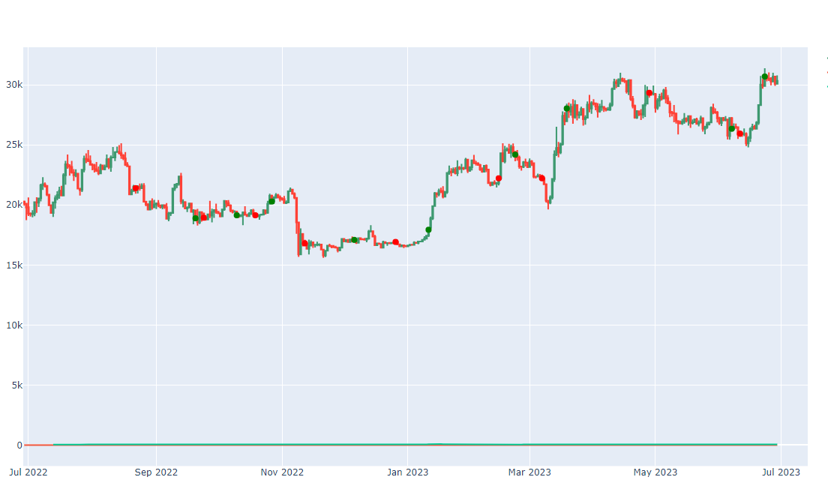This screenshot has height=504, width=828.
Task: Select the green marker near 24k in late February 2023
Action: (514, 154)
